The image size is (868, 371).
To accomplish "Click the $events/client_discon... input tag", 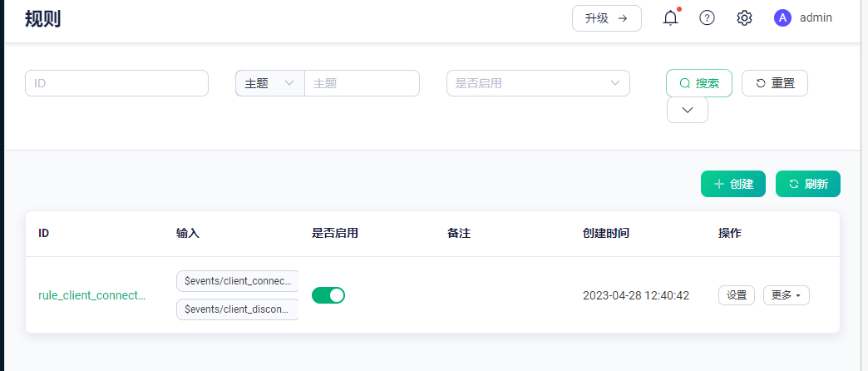I will click(238, 309).
